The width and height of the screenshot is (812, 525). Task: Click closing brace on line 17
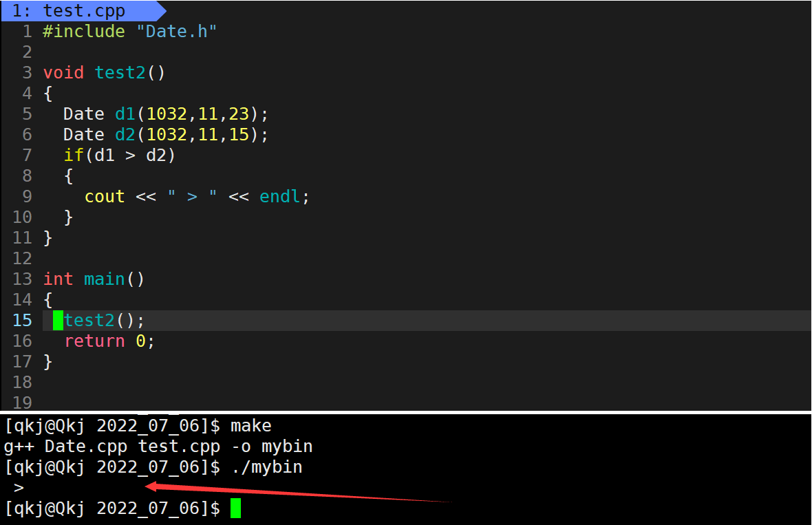(x=47, y=361)
